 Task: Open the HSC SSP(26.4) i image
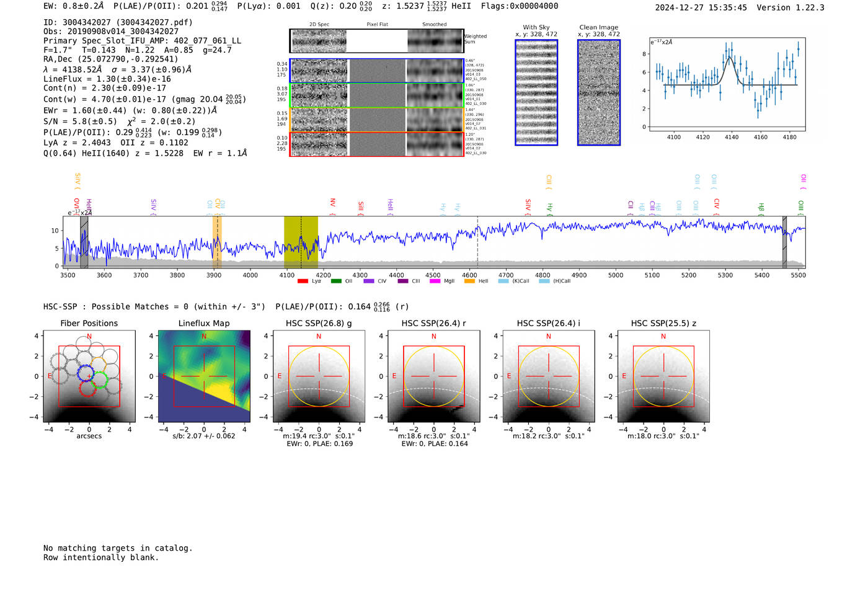click(549, 376)
